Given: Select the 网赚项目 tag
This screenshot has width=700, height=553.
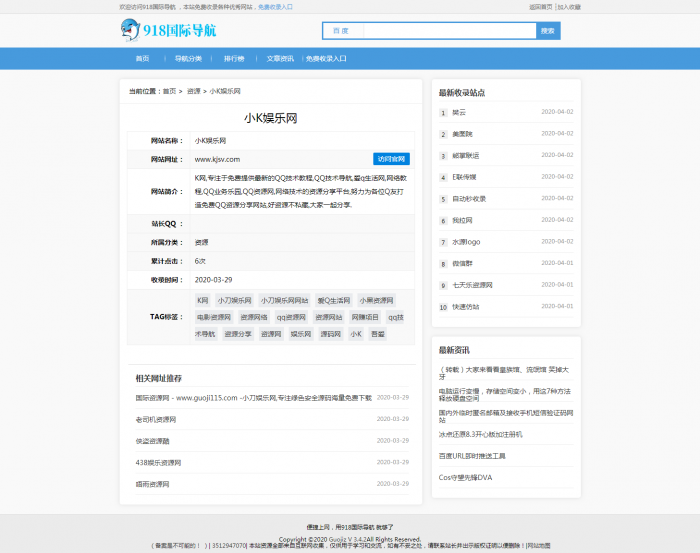Looking at the screenshot, I should point(365,317).
